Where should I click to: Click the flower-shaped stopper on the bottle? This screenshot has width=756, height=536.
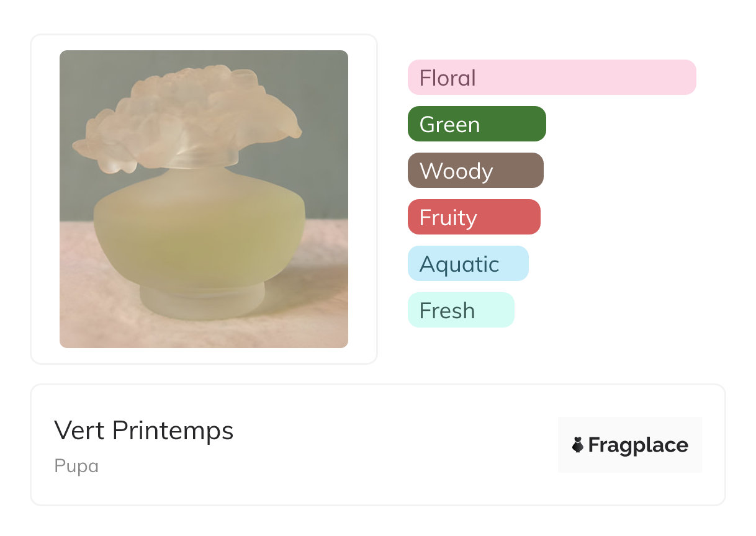[186, 115]
